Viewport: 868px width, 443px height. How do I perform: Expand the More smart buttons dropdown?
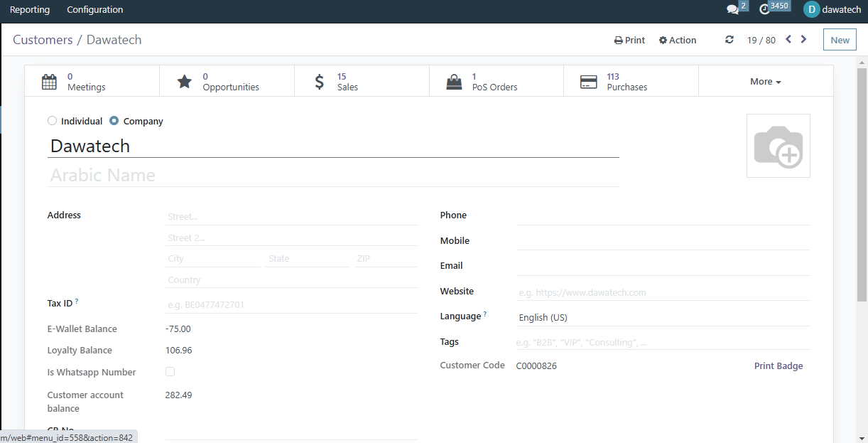[766, 82]
